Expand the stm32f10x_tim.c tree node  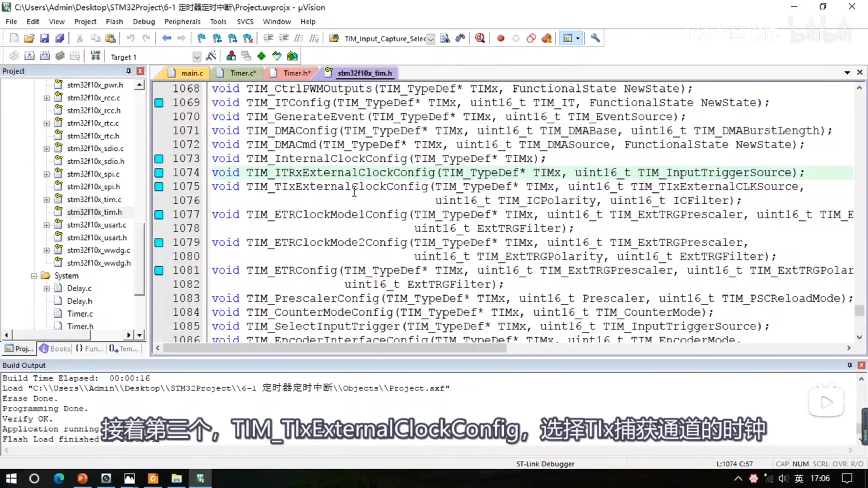click(x=46, y=200)
